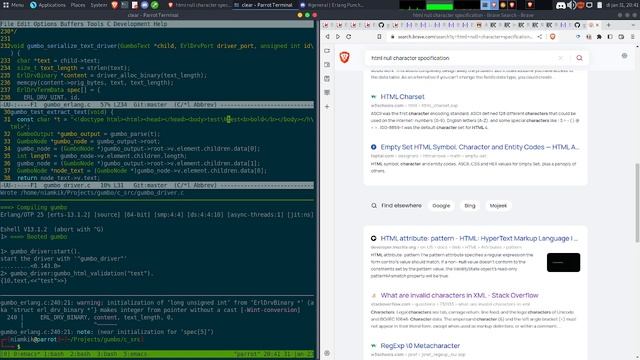Reload the Brave search page
640x360 pixels.
click(349, 37)
